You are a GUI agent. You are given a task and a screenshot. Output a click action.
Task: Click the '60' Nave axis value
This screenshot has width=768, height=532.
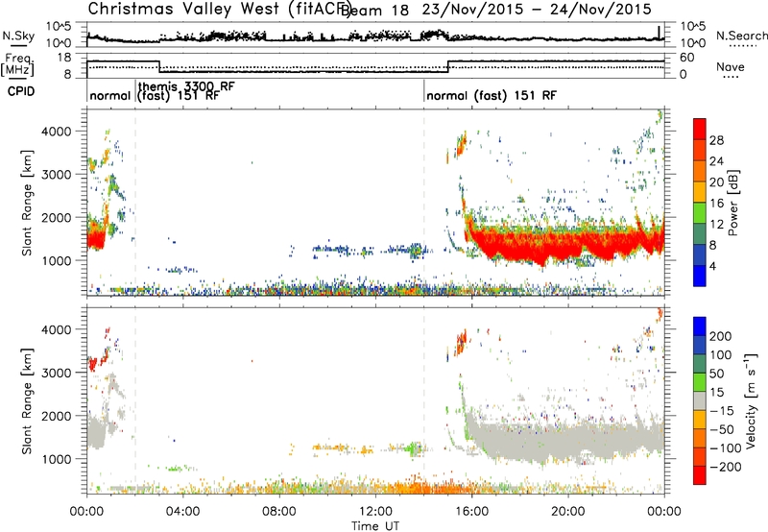click(687, 58)
